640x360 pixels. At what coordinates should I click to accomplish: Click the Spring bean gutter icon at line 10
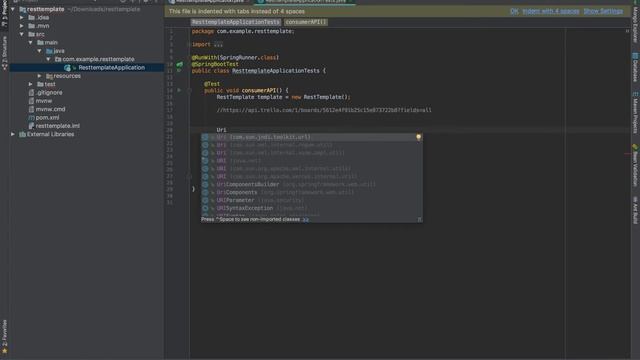tap(180, 64)
